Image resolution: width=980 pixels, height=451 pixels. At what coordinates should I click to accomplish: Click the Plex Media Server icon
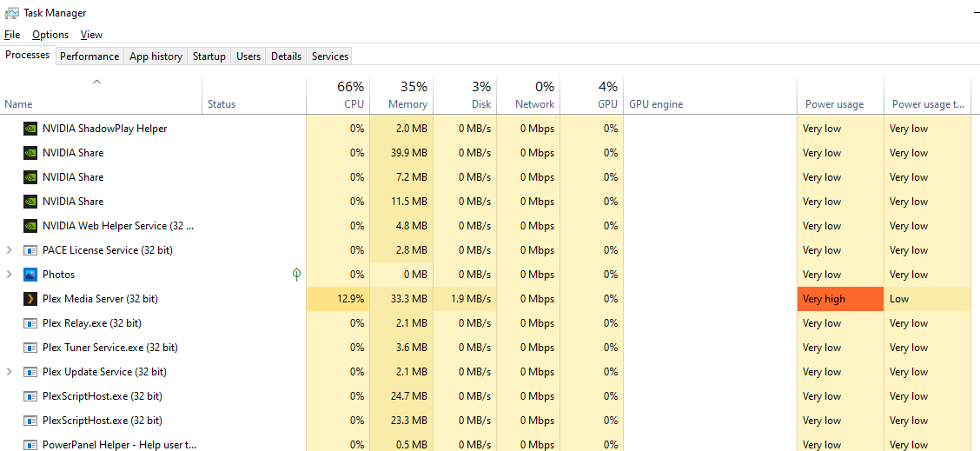[x=30, y=299]
